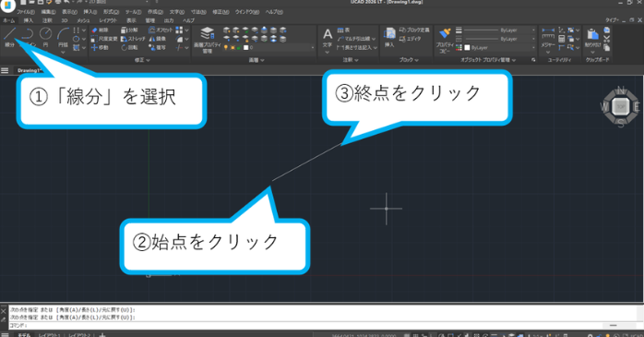Click the 鏡像 (Mirror) tool
Image resolution: width=644 pixels, height=337 pixels.
(x=157, y=39)
